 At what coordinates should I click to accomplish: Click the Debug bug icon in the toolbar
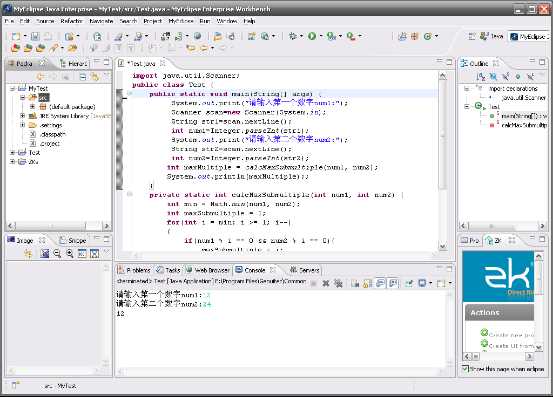293,36
